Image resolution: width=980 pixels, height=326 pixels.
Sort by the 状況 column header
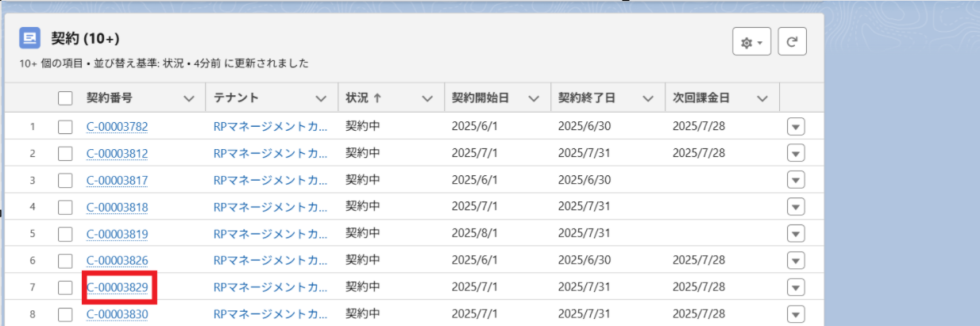[364, 99]
